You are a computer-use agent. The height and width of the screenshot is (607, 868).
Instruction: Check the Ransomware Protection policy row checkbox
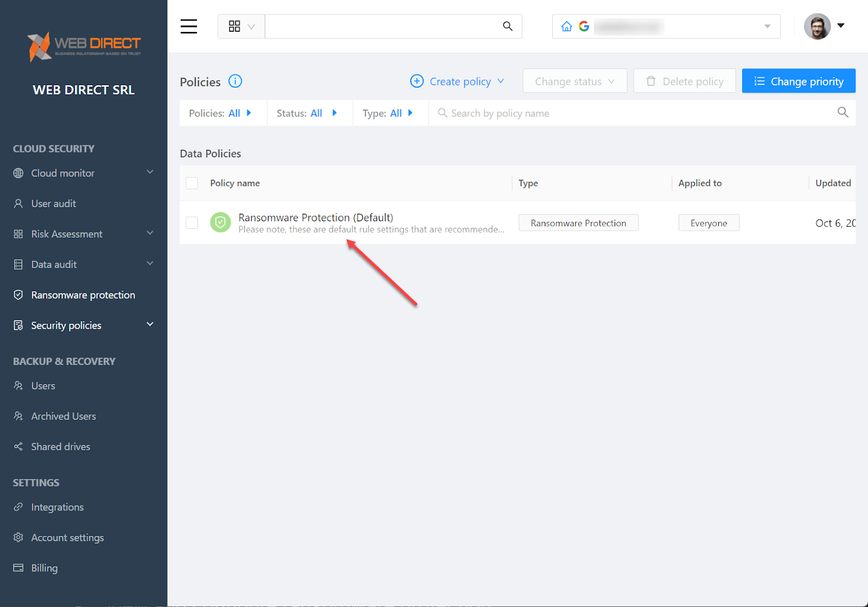192,222
